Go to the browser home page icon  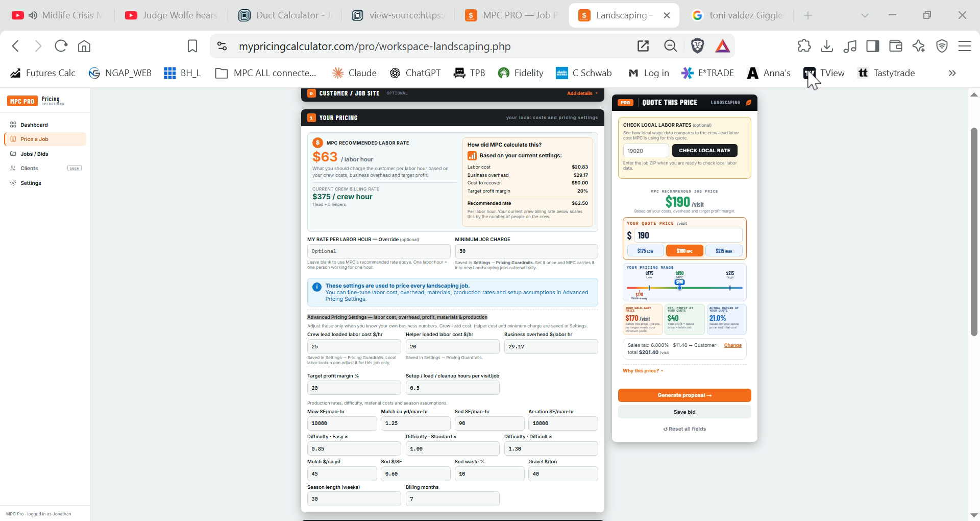84,46
